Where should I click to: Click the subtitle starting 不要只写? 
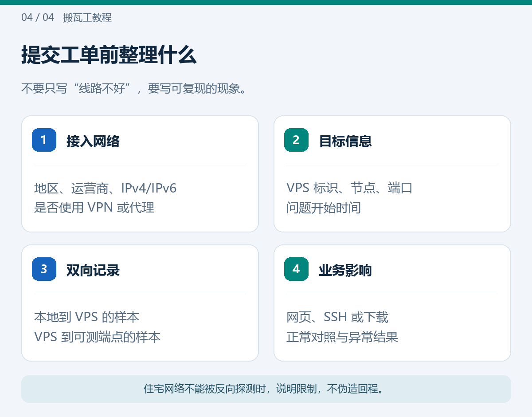tap(134, 89)
